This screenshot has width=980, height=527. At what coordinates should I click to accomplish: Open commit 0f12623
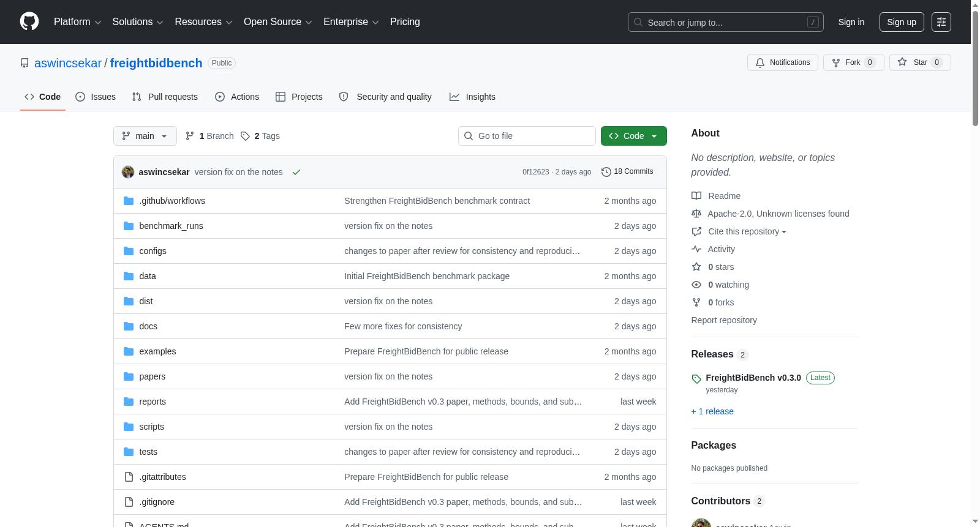point(536,172)
